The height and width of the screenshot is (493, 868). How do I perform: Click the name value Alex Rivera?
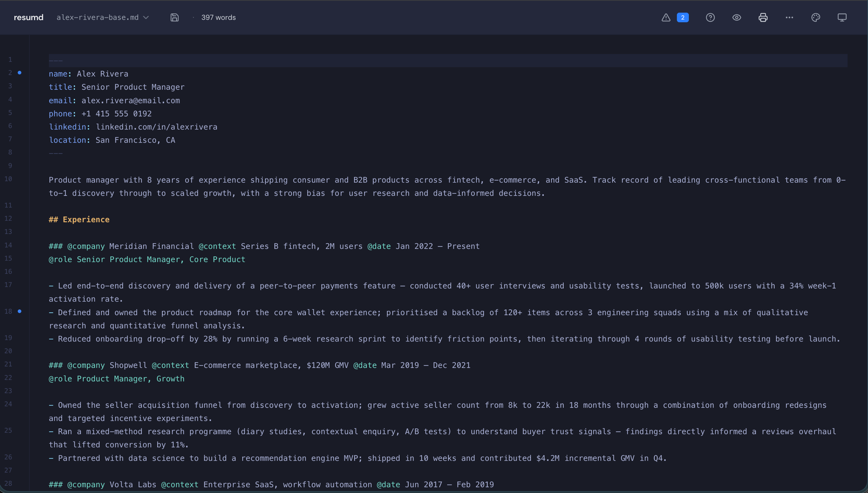(x=102, y=74)
